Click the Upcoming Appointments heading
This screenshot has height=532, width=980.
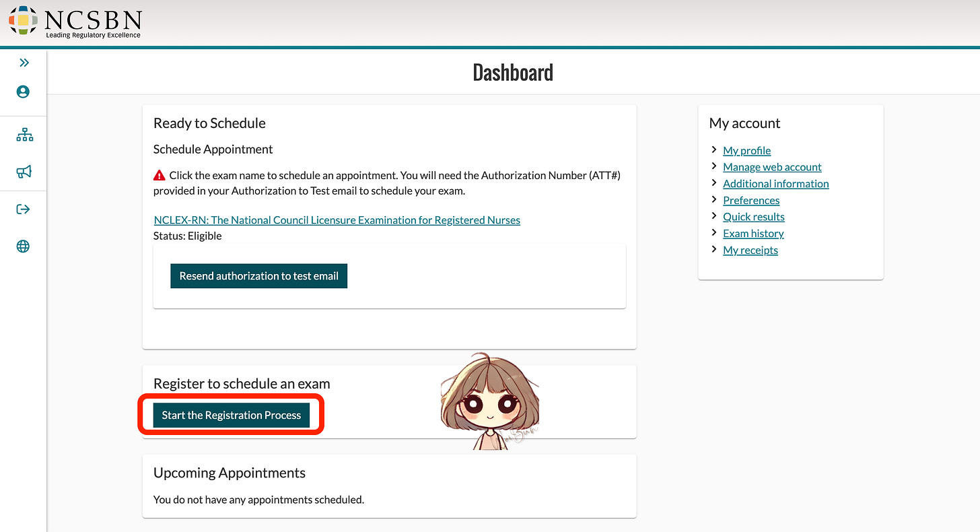tap(230, 473)
